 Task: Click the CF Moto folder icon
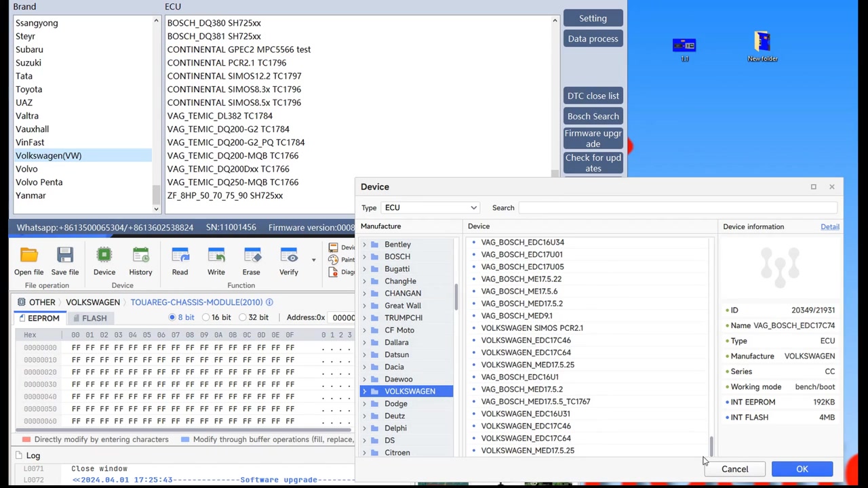[374, 330]
